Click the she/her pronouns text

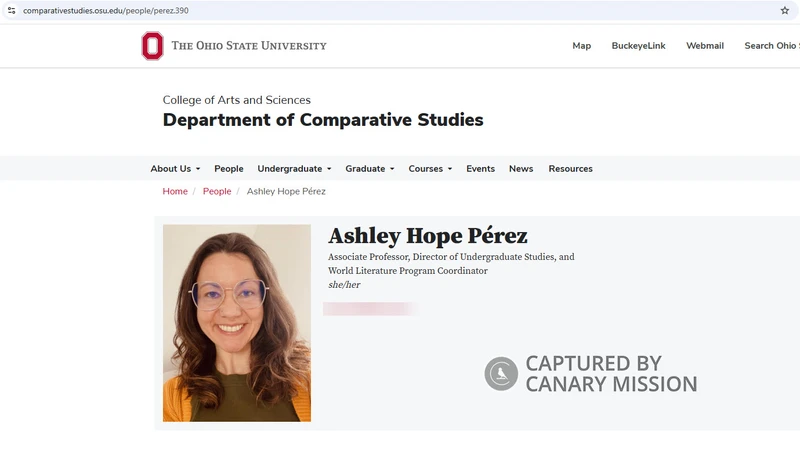[x=344, y=285]
